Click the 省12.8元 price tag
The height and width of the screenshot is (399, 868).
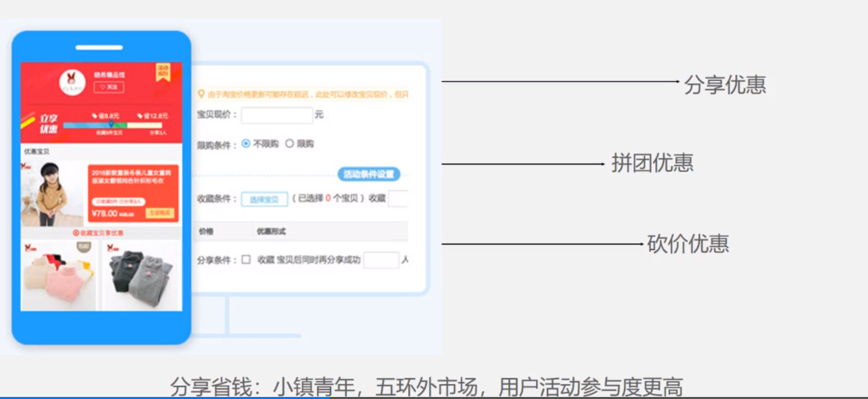point(152,116)
